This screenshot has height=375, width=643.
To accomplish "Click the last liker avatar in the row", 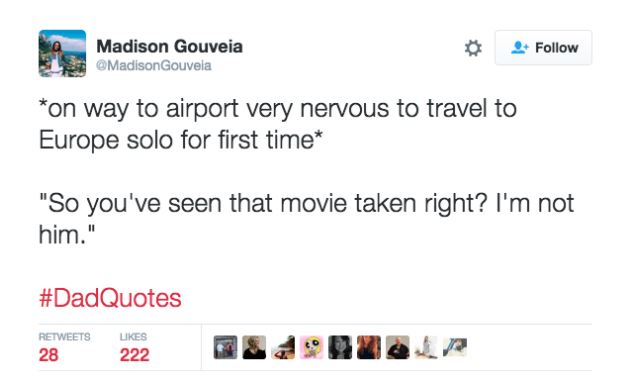I will [x=455, y=348].
